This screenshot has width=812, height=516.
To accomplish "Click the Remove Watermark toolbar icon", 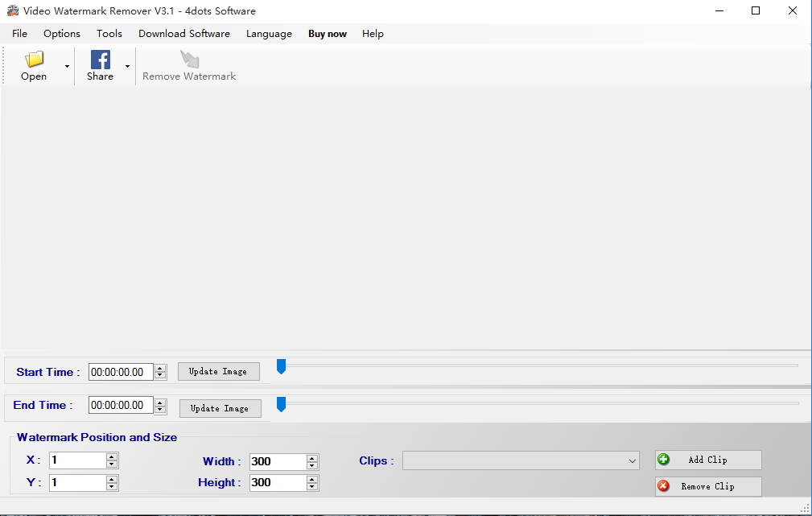I will [190, 59].
